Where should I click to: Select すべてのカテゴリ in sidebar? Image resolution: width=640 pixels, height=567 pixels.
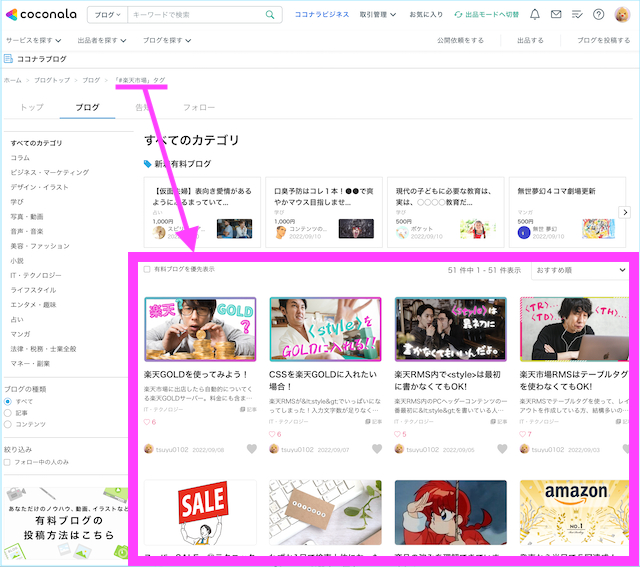pos(36,143)
